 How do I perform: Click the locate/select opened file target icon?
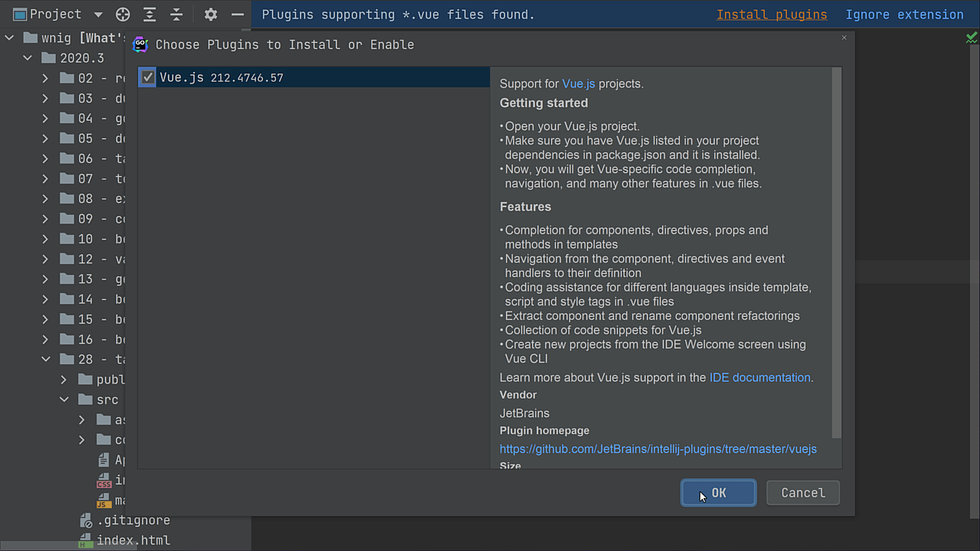pos(122,15)
